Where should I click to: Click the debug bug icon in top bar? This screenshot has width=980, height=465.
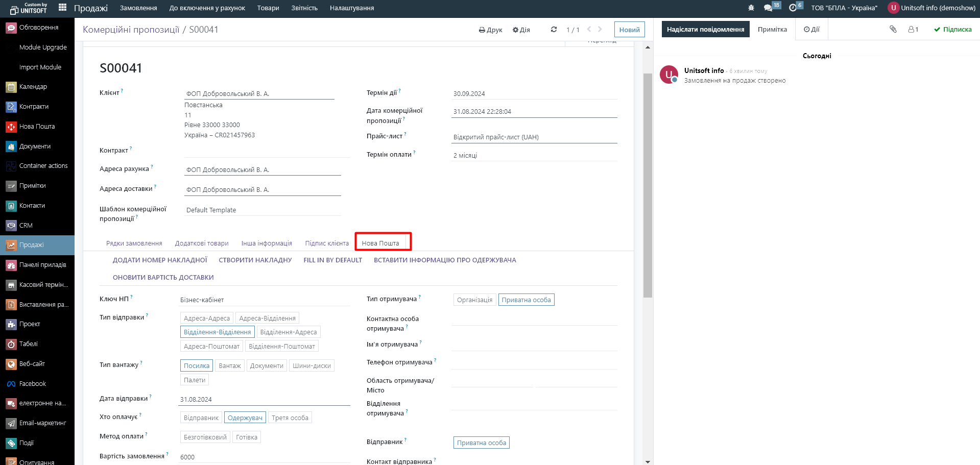pyautogui.click(x=751, y=8)
